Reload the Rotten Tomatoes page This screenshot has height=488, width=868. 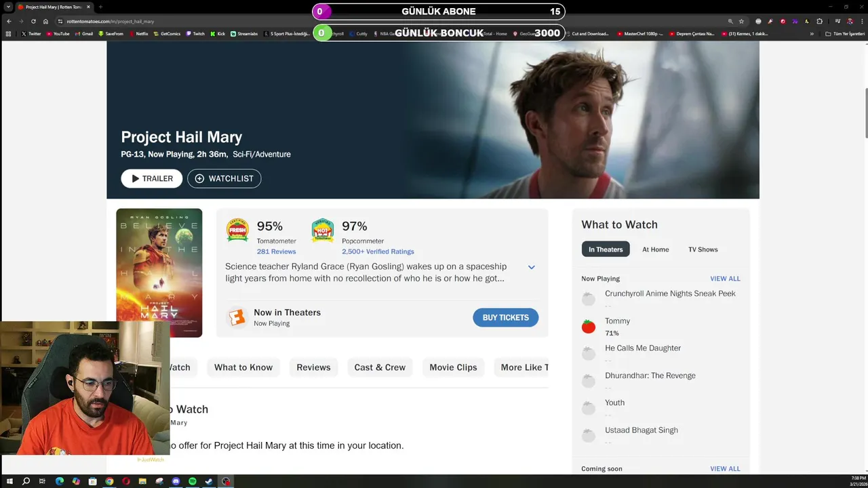[33, 21]
